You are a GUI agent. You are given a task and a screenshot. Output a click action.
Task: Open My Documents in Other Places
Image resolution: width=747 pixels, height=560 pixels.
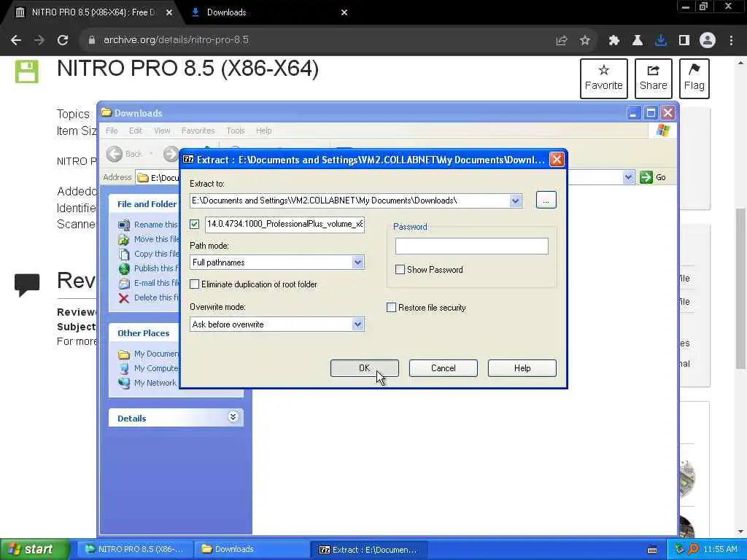coord(156,354)
